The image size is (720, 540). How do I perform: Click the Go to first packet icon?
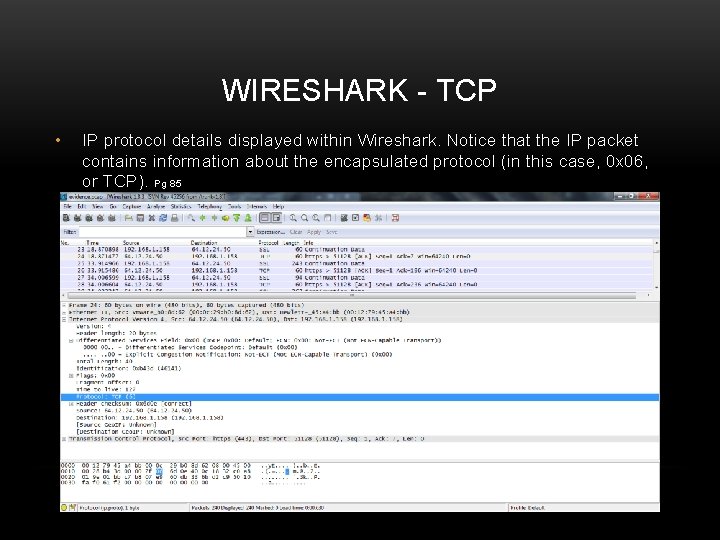(237, 218)
